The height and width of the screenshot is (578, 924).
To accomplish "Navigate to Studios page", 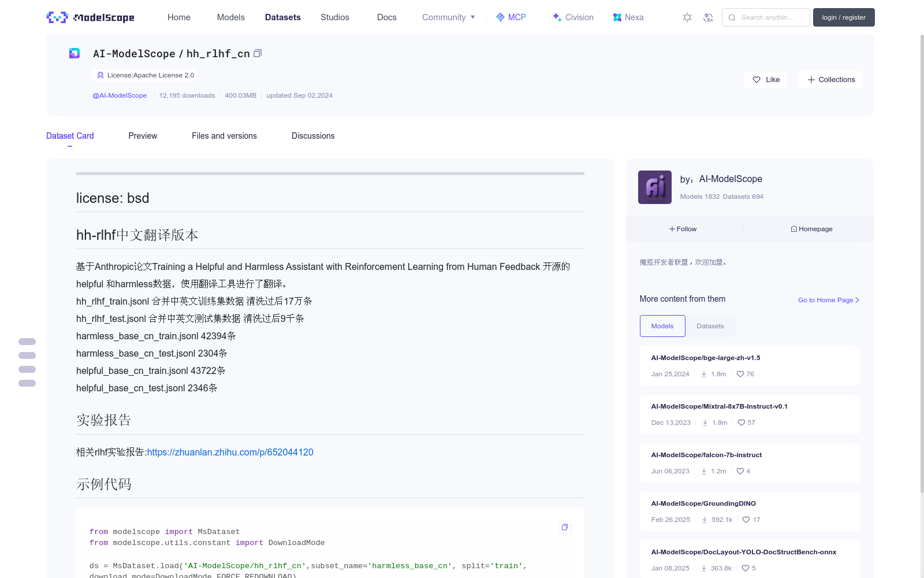I will (x=335, y=17).
